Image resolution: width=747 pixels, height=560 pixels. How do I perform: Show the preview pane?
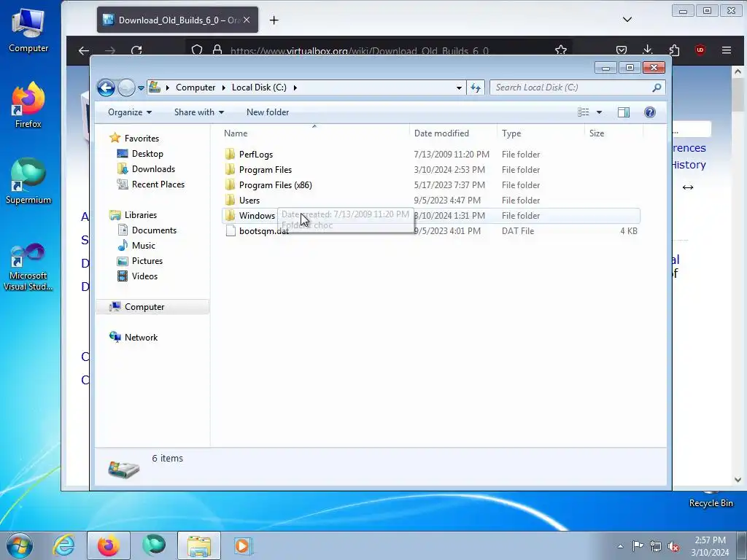624,112
